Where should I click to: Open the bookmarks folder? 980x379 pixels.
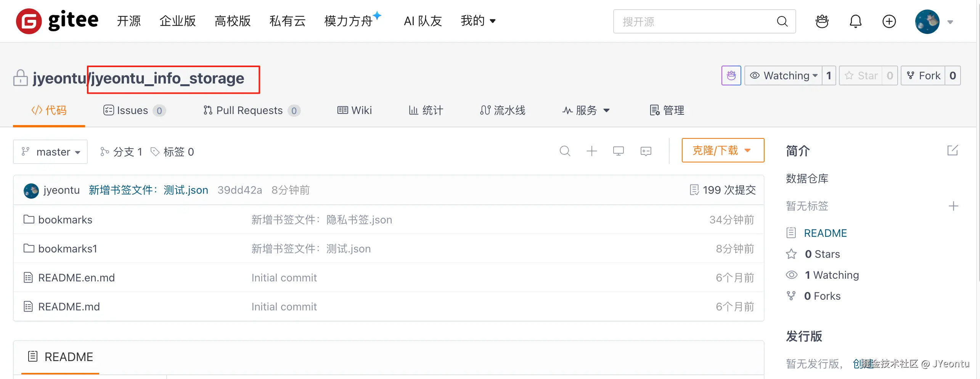click(65, 220)
